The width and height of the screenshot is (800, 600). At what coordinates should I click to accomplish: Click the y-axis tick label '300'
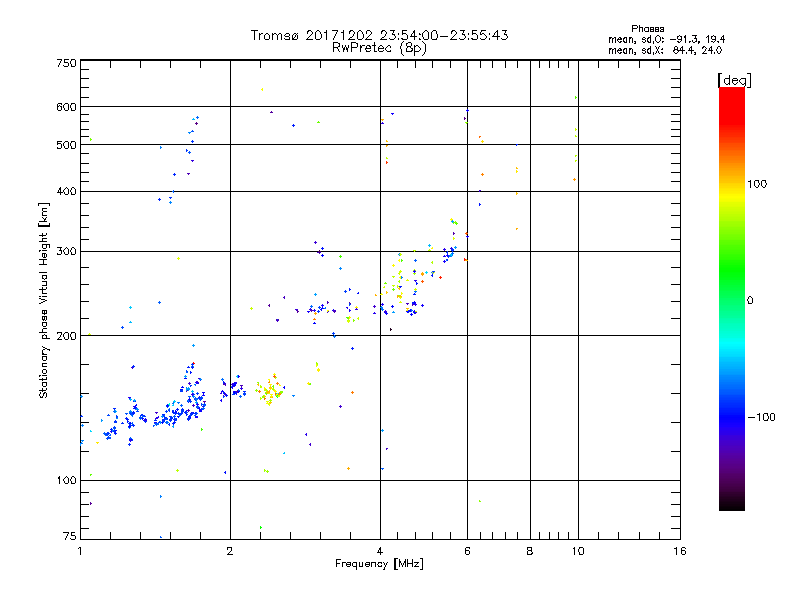[x=66, y=252]
